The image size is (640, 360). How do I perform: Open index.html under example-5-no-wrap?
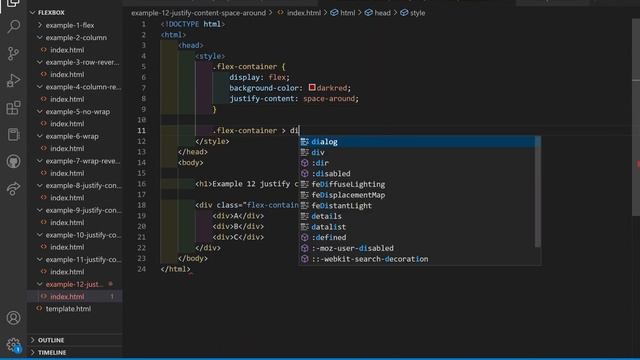67,124
